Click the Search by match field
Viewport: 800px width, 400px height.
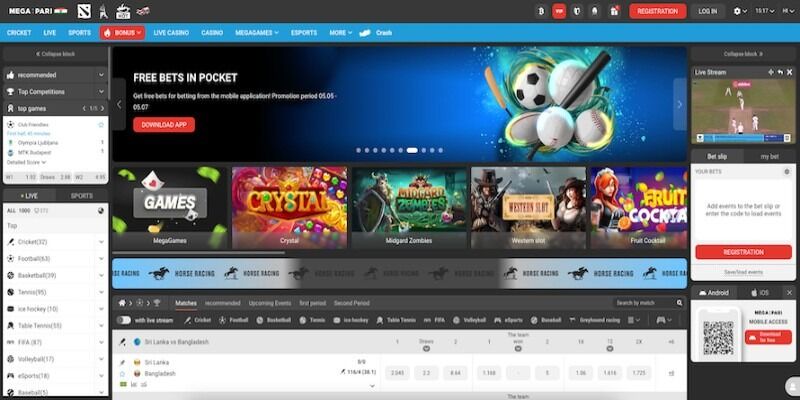pyautogui.click(x=644, y=303)
